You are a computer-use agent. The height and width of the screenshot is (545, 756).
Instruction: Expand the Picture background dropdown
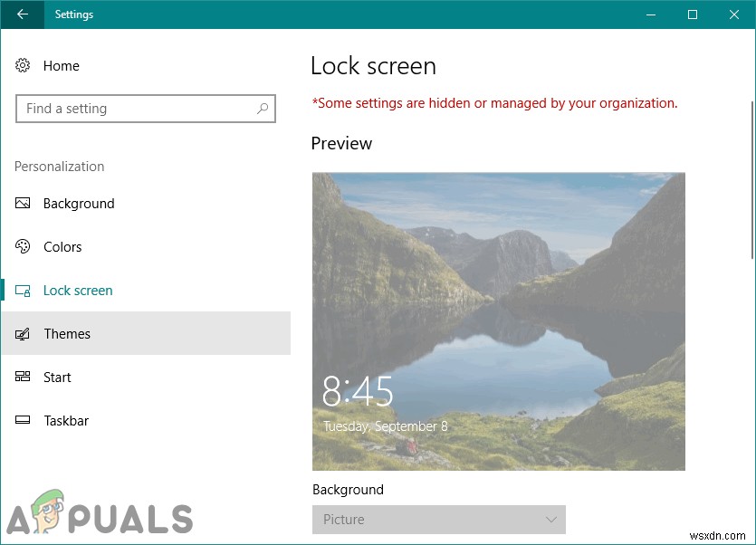click(439, 520)
